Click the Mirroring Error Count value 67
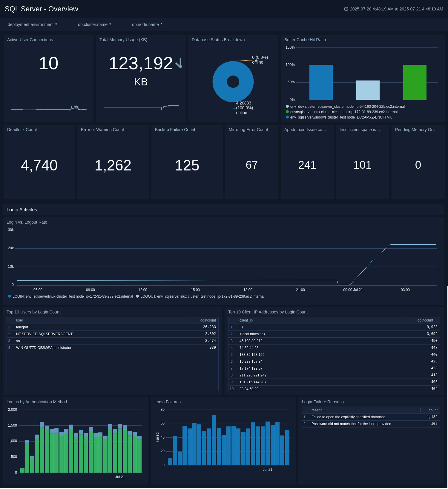Viewport: 448px width, 489px height. pyautogui.click(x=252, y=165)
